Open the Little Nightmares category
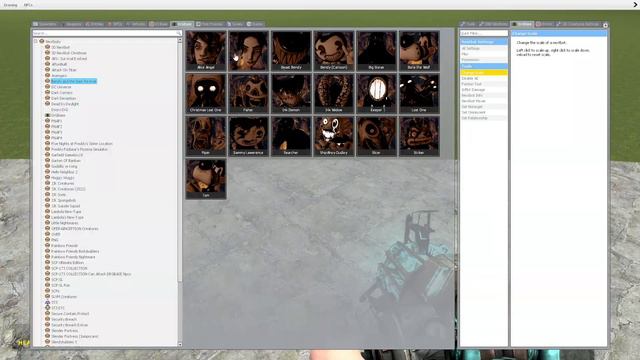Screen dimensions: 640x360 click(64, 223)
